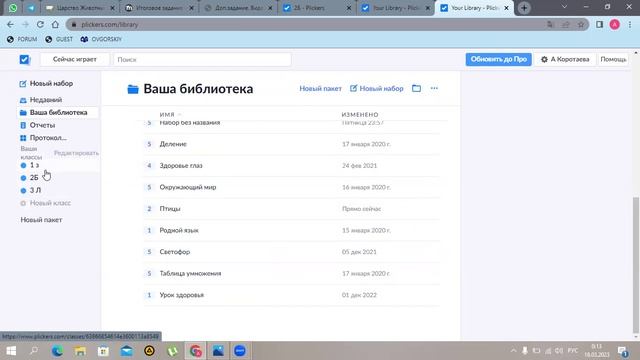Click Обновить до Про button
640x360 pixels.
coord(498,59)
